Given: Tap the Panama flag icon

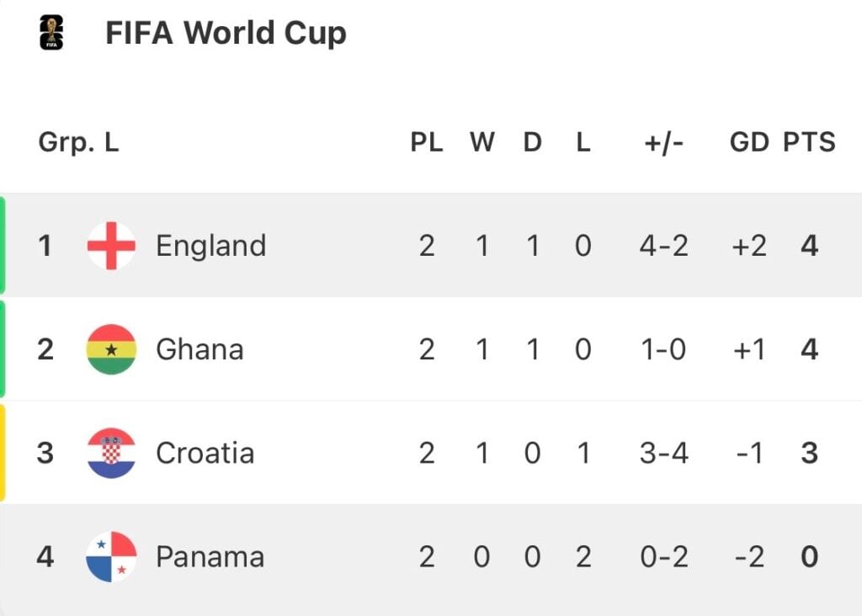Looking at the screenshot, I should (112, 556).
